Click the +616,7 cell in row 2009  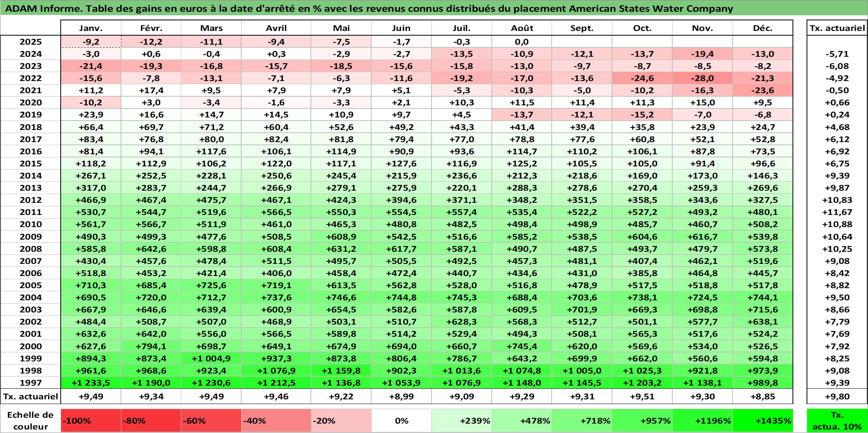coord(702,237)
